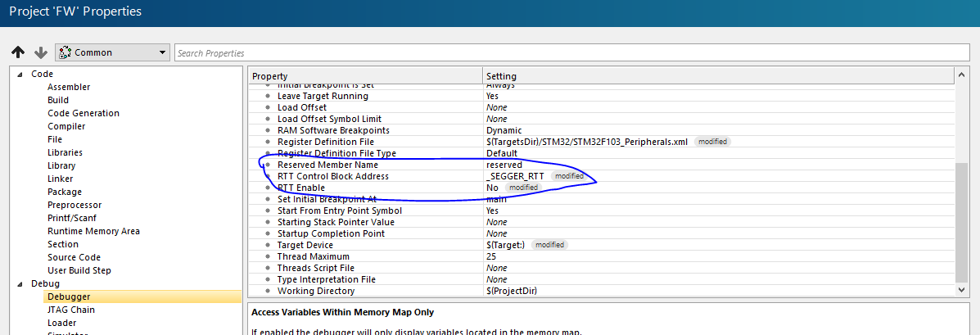This screenshot has width=980, height=335.
Task: Select Loader under Debug
Action: click(x=62, y=324)
